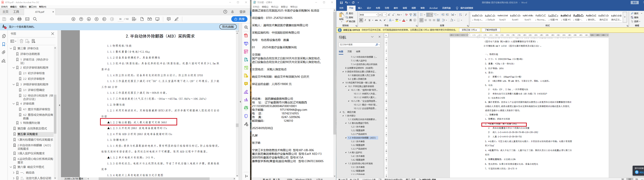Viewport: 644px width, 180px height.
Task: Open the find magnifier in Acrobat toolbar
Action: point(35,19)
